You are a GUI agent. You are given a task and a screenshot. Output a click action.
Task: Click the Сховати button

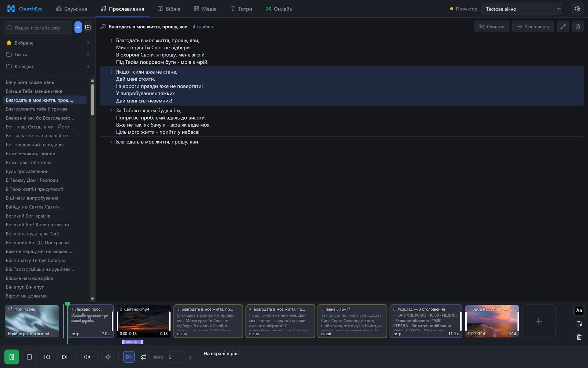pyautogui.click(x=492, y=26)
